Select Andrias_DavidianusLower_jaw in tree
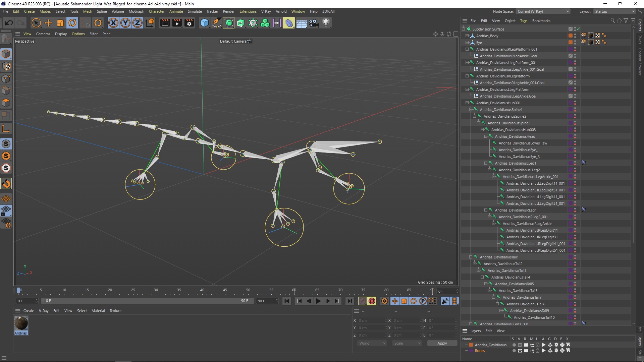This screenshot has width=644, height=362. click(523, 143)
